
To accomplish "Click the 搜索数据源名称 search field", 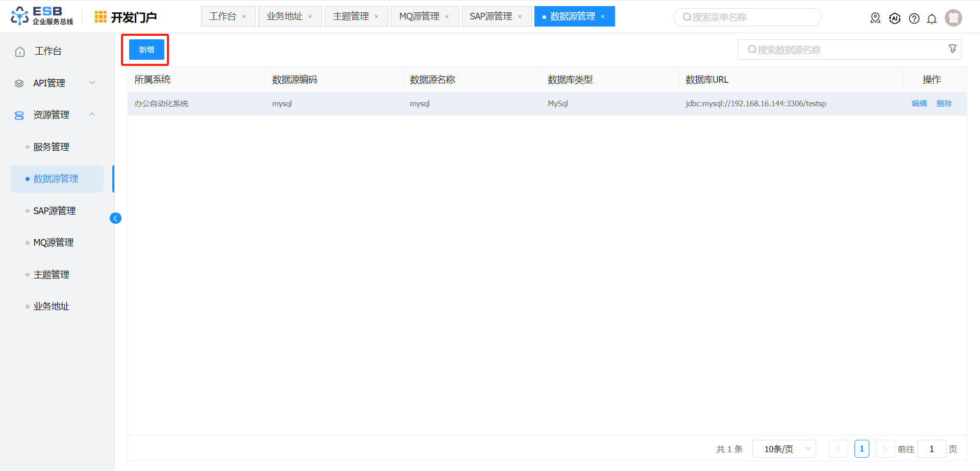I will (x=845, y=50).
